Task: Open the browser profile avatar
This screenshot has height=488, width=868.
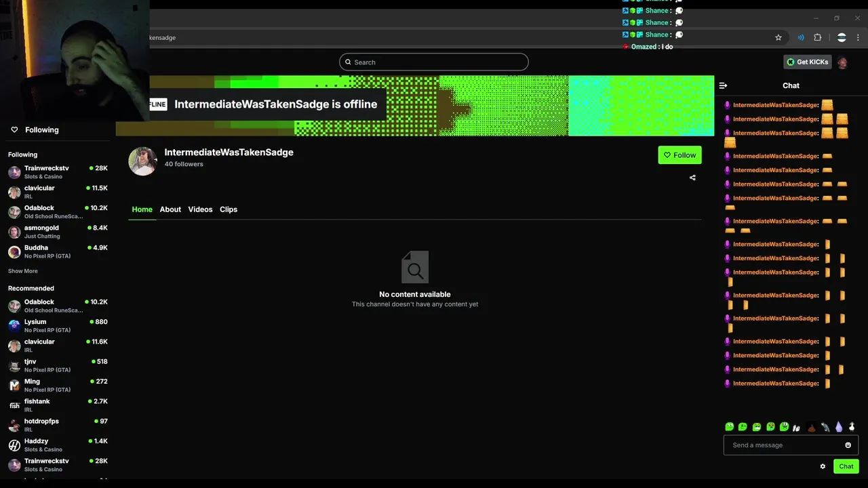Action: pyautogui.click(x=842, y=37)
